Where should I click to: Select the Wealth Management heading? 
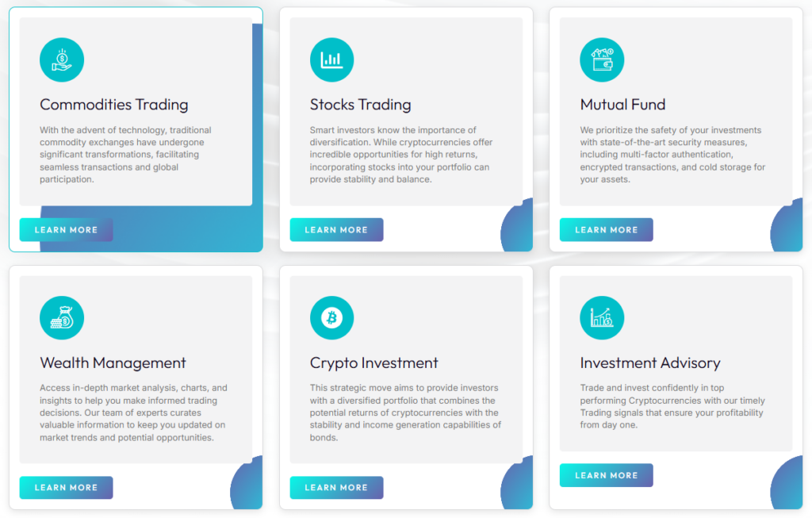coord(113,363)
